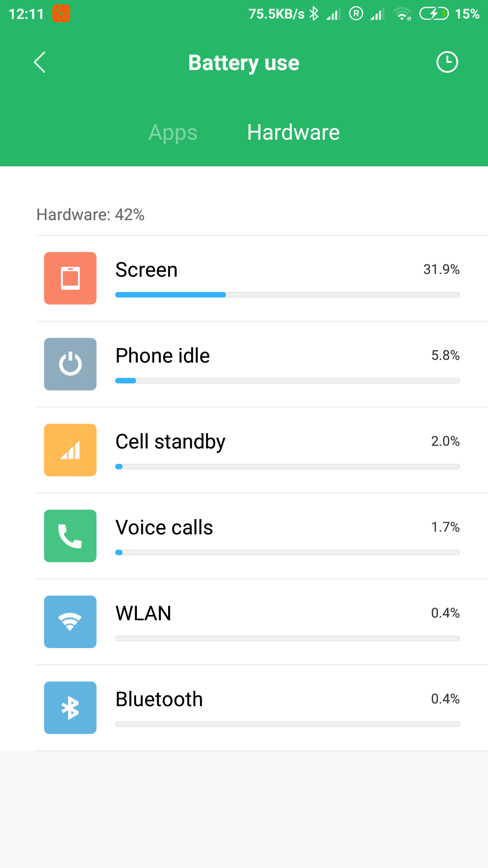Tap the Cell standby signal icon
This screenshot has width=488, height=868.
coord(70,450)
